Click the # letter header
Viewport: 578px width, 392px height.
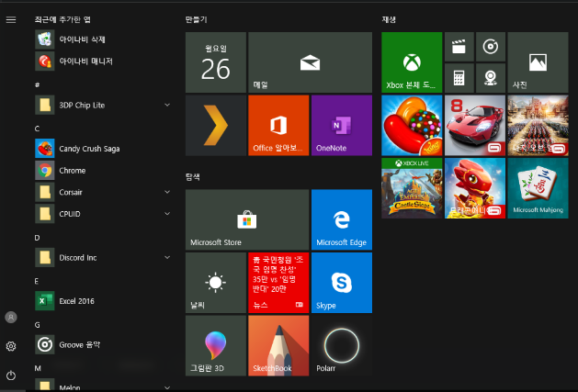(x=37, y=84)
